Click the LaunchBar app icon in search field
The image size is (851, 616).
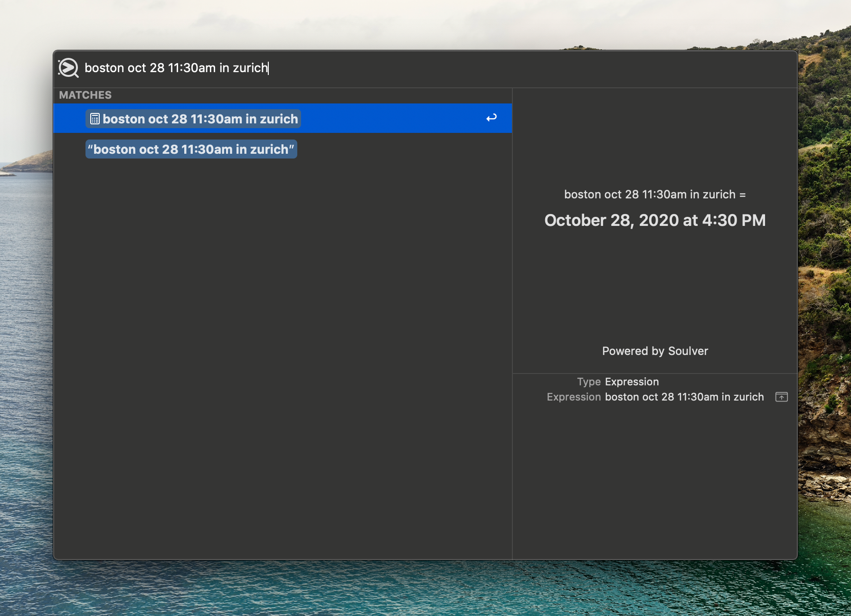coord(69,68)
